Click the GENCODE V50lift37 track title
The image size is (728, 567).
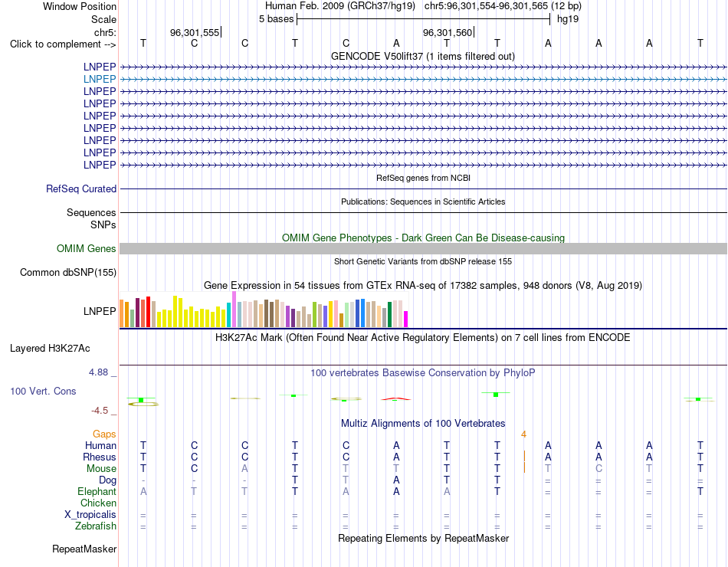pyautogui.click(x=423, y=56)
